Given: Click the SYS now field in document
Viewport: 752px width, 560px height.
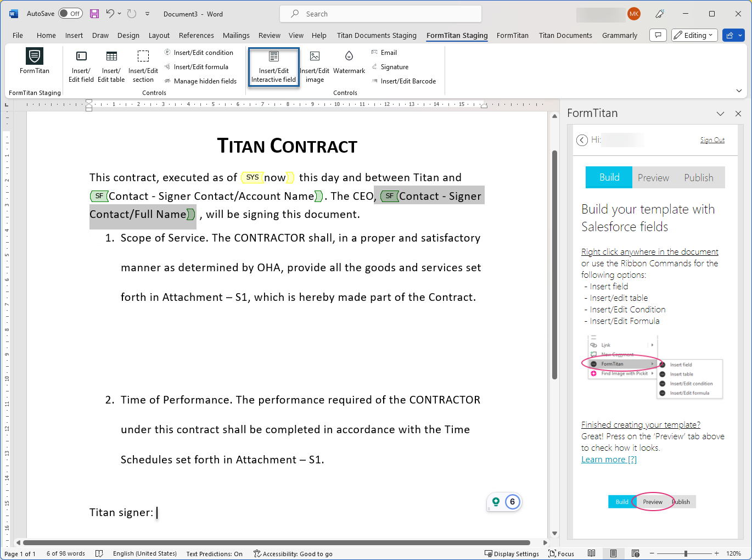Looking at the screenshot, I should point(268,177).
